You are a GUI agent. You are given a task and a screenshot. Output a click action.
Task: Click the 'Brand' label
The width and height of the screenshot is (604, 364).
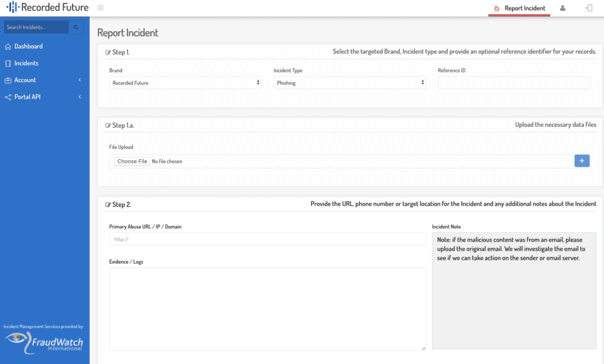[x=116, y=70]
